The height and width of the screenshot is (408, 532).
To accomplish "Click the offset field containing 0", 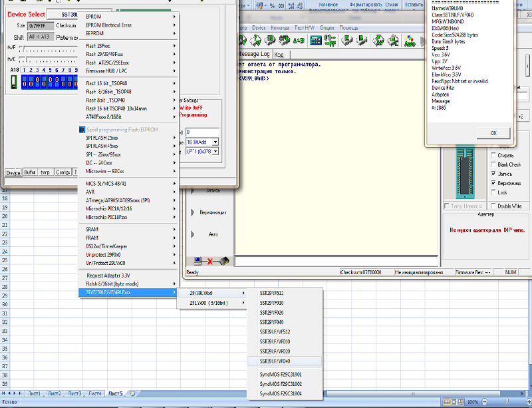I will [203, 132].
